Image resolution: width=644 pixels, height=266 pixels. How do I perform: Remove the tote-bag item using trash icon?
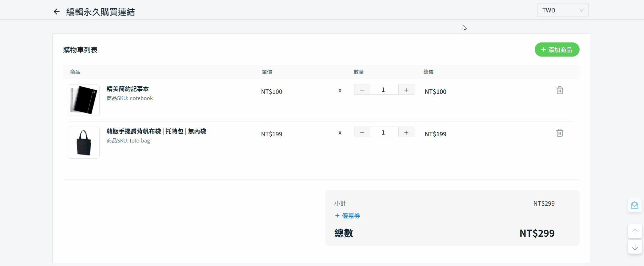click(x=560, y=133)
